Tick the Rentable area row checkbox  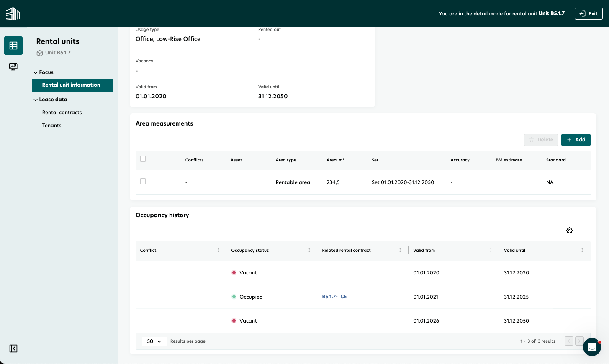coord(143,181)
